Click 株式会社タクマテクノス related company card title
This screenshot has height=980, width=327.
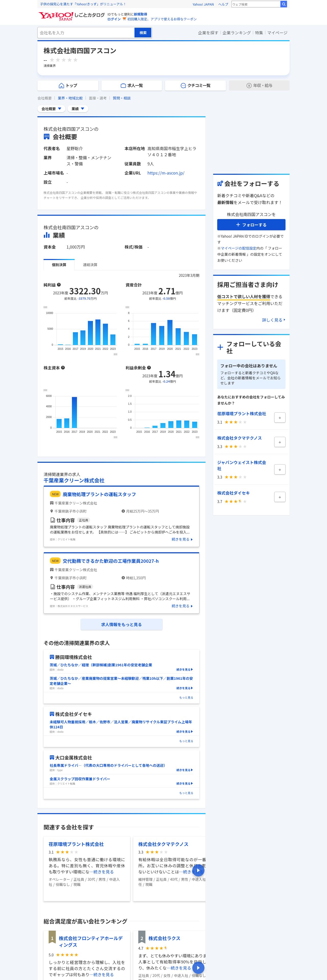pyautogui.click(x=163, y=844)
